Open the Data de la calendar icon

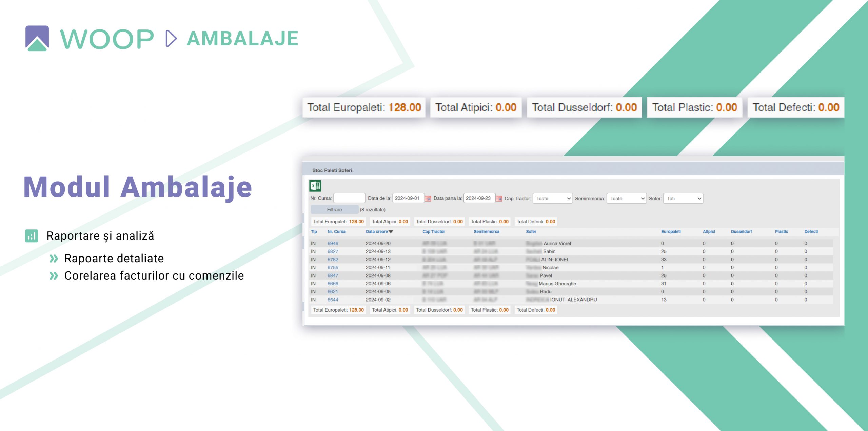[428, 199]
